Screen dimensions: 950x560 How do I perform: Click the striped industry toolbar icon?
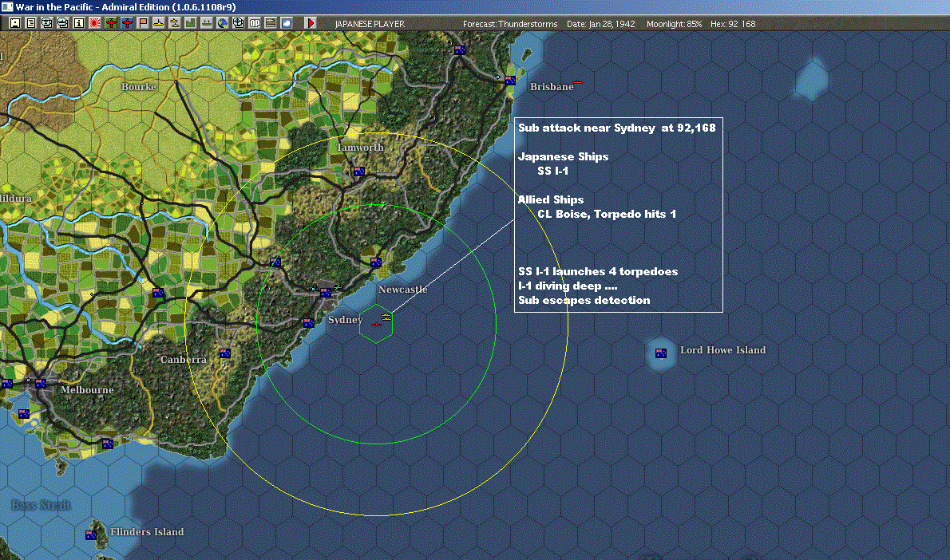point(270,23)
